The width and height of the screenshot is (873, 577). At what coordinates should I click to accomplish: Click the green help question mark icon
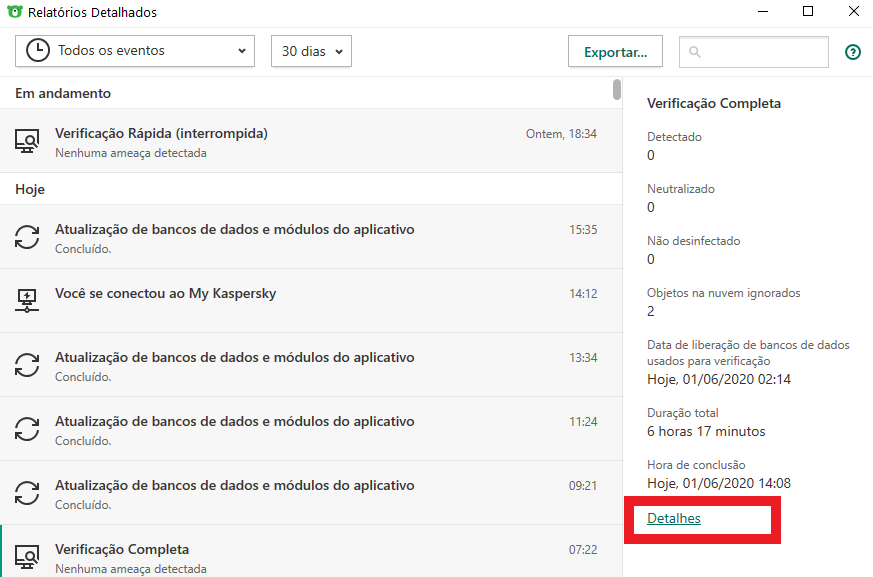[852, 52]
